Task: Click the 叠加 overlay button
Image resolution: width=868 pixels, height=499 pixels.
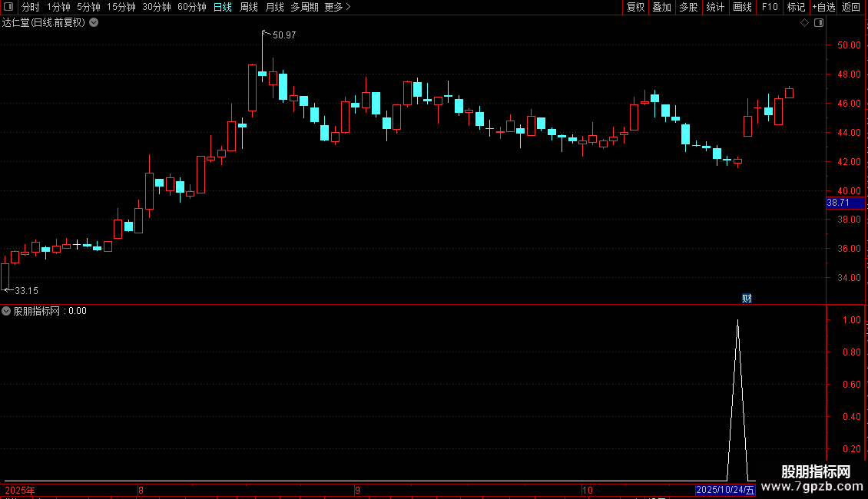Action: [x=661, y=7]
